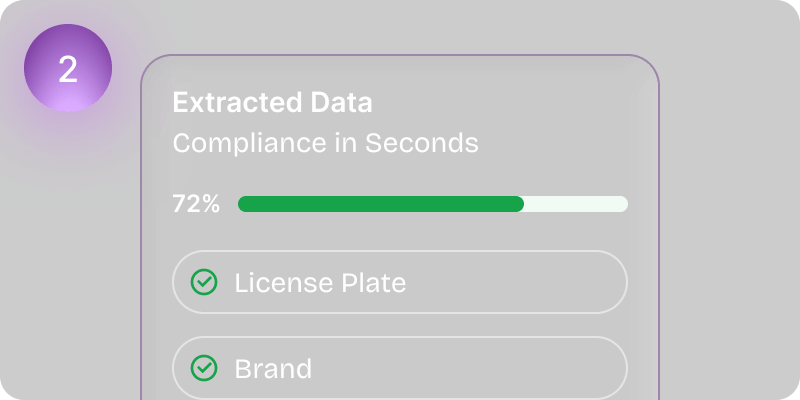
Task: Click the green checkmark beside License Plate
Action: coord(204,282)
